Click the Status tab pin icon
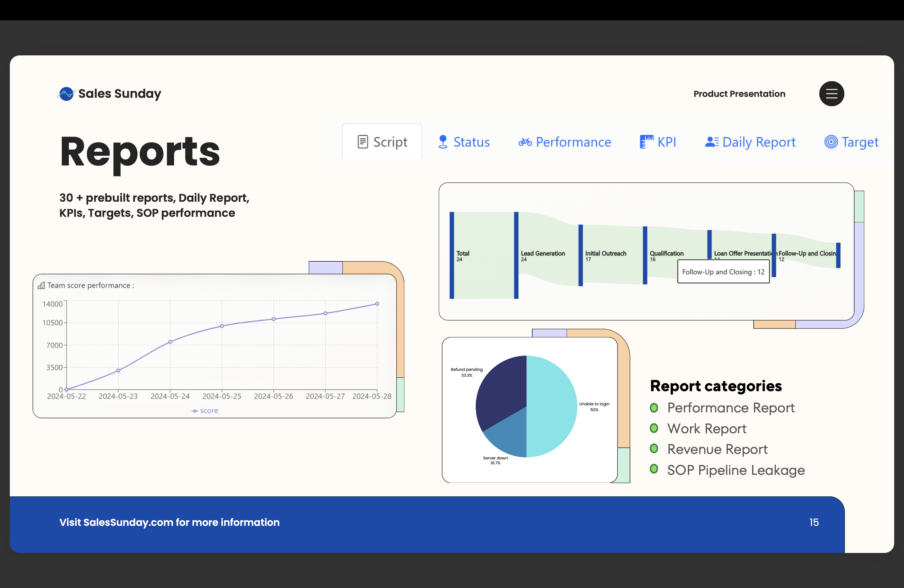The height and width of the screenshot is (588, 904). (442, 142)
